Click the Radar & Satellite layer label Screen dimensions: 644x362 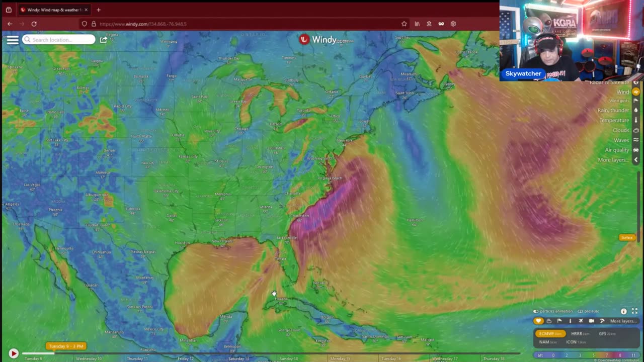pyautogui.click(x=610, y=82)
